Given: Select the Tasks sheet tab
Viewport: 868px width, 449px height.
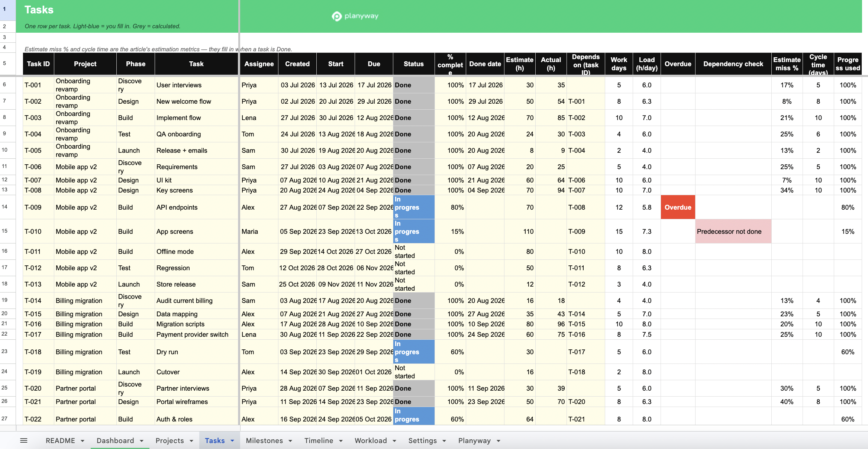Looking at the screenshot, I should pyautogui.click(x=214, y=440).
